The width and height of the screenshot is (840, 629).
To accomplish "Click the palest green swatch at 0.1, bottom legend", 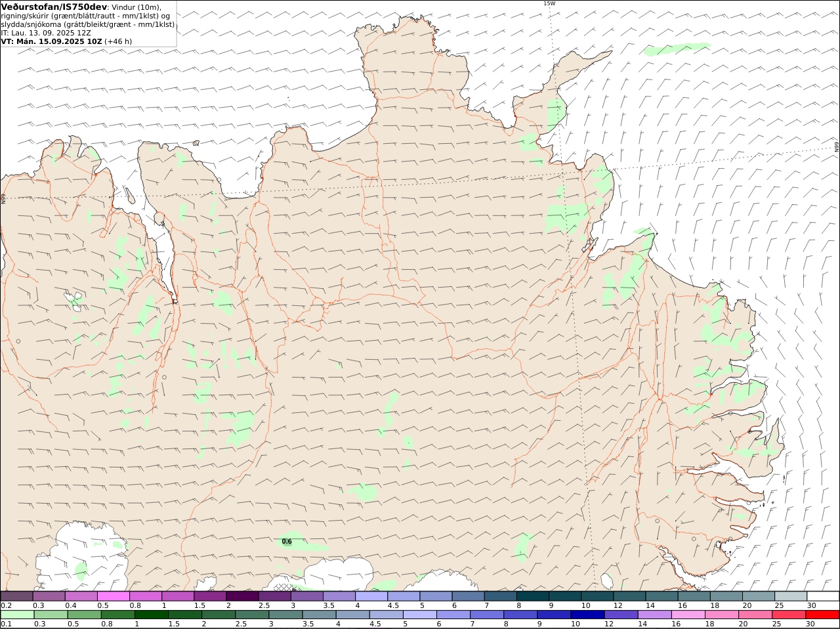I will [x=17, y=615].
